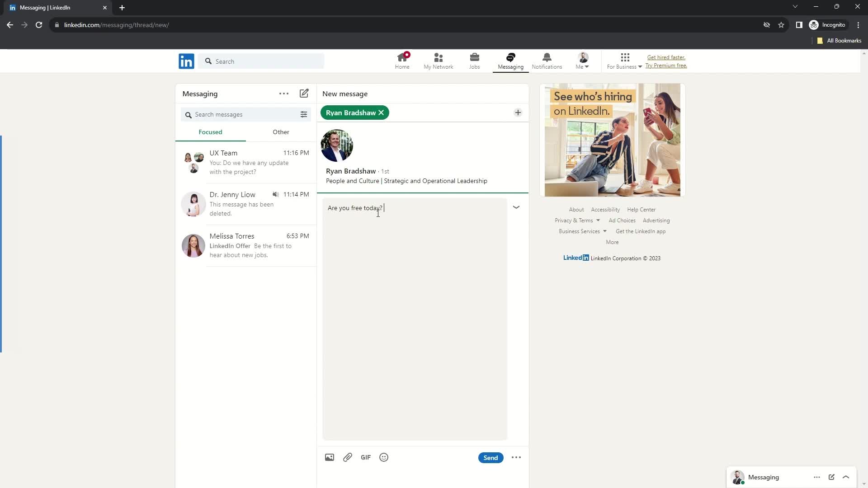Click the attach image icon in composer
This screenshot has height=488, width=868.
[329, 458]
